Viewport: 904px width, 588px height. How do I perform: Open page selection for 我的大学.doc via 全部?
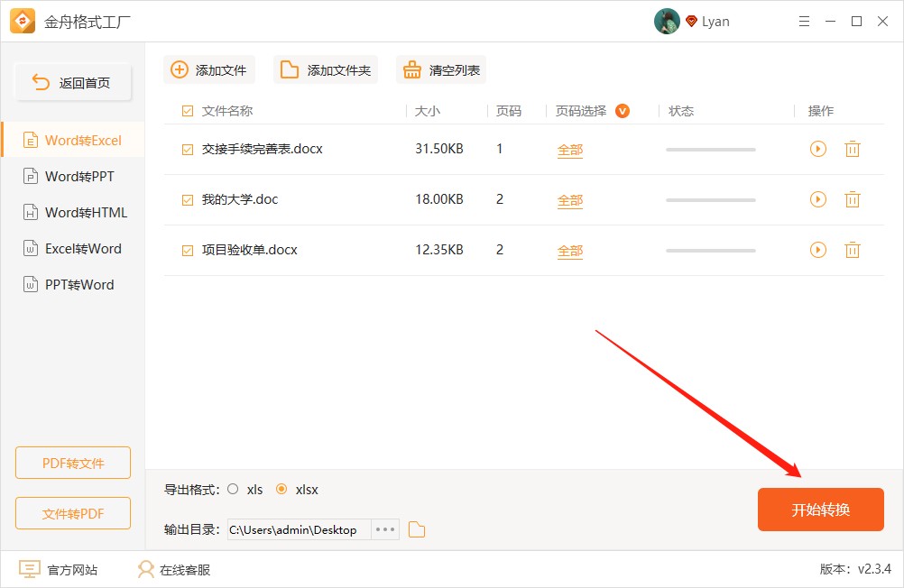tap(569, 199)
